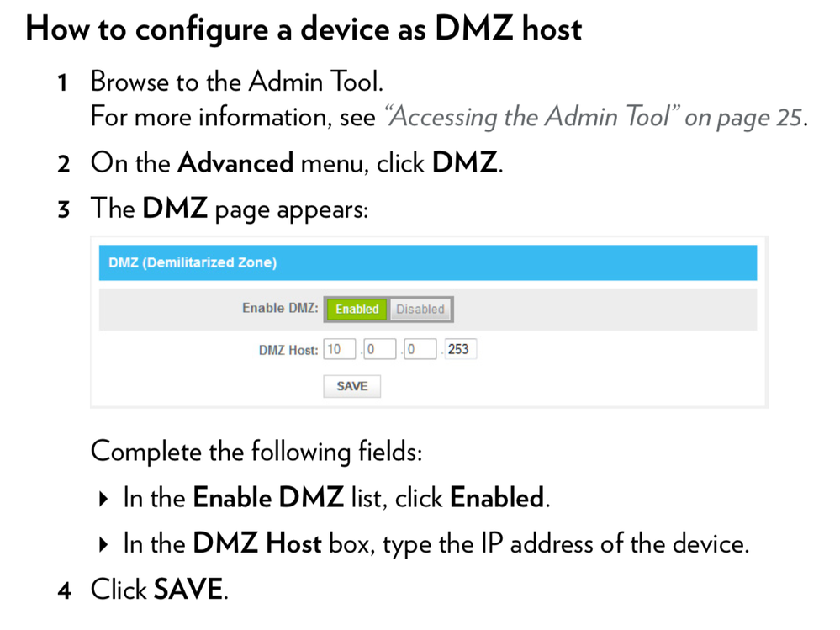
Task: Click step number 3 beside DMZ page appears
Action: tap(64, 209)
